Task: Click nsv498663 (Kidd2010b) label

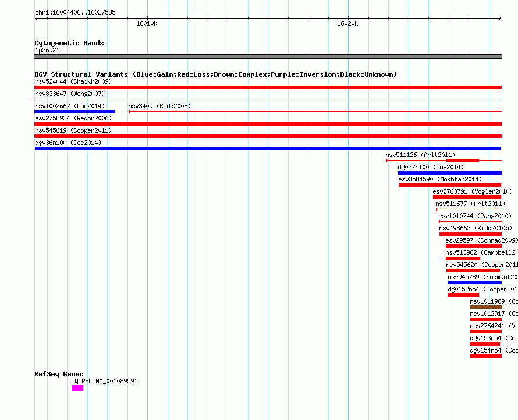Action: 476,228
